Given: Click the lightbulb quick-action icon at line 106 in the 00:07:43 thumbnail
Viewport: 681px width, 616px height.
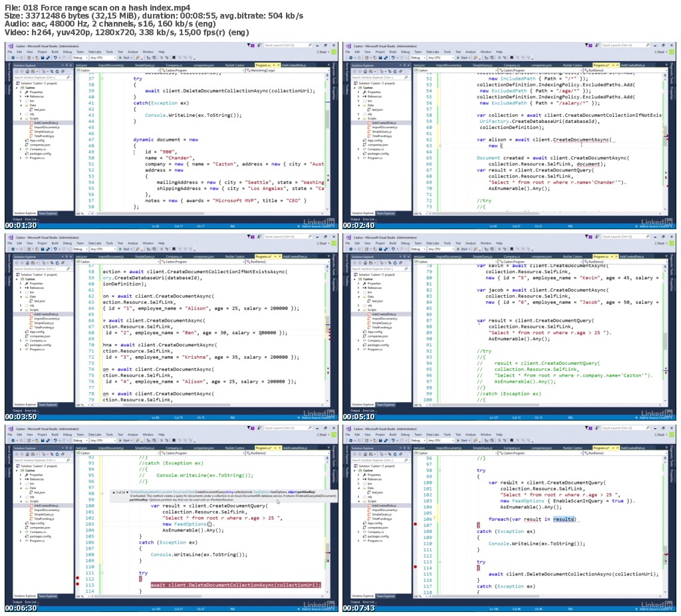Looking at the screenshot, I should click(x=434, y=518).
